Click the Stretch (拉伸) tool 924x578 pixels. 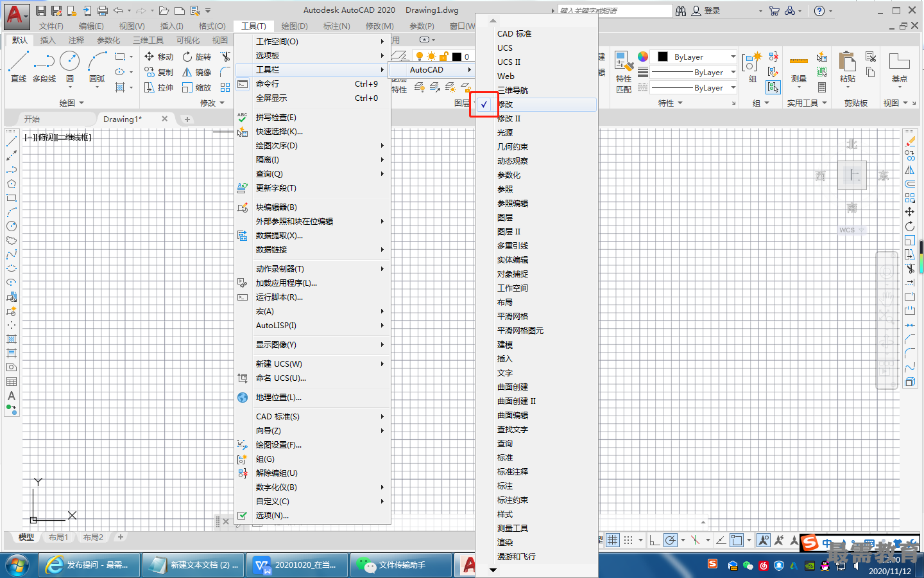(159, 87)
